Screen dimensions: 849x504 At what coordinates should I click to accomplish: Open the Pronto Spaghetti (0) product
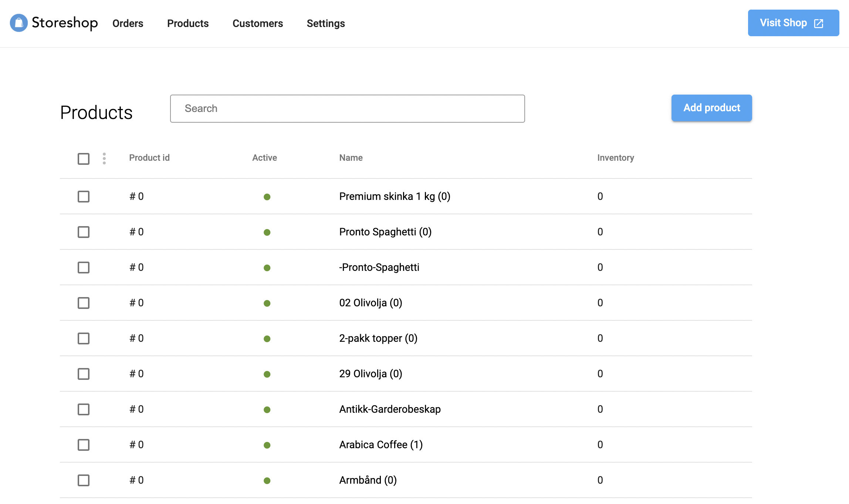tap(385, 232)
